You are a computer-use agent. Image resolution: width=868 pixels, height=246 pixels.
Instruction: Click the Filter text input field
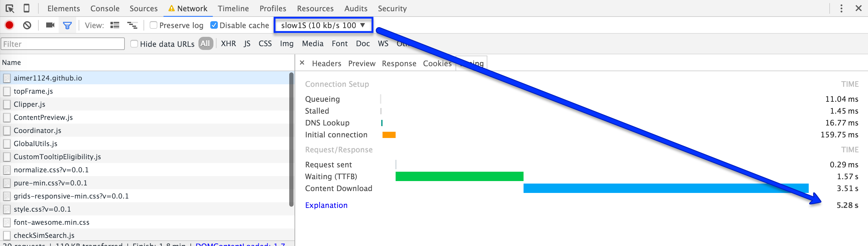63,44
